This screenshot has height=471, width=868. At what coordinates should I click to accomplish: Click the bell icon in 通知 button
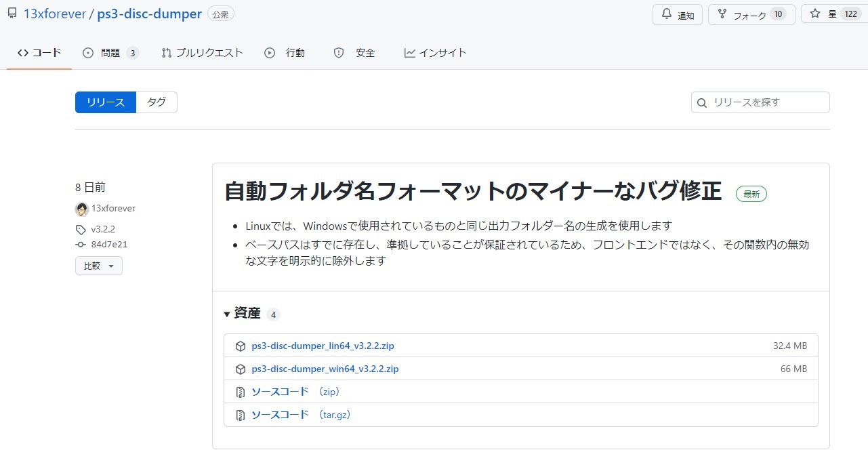pos(666,15)
